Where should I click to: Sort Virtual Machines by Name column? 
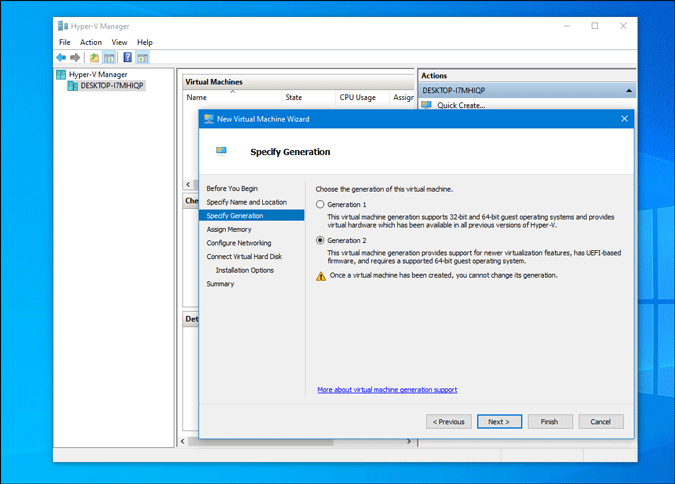click(233, 97)
